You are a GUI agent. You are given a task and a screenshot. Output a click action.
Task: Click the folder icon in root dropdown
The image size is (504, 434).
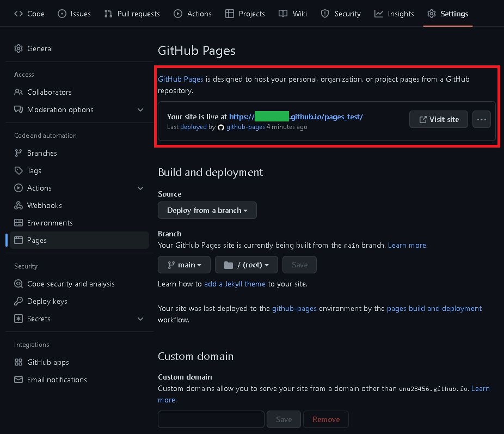[228, 265]
